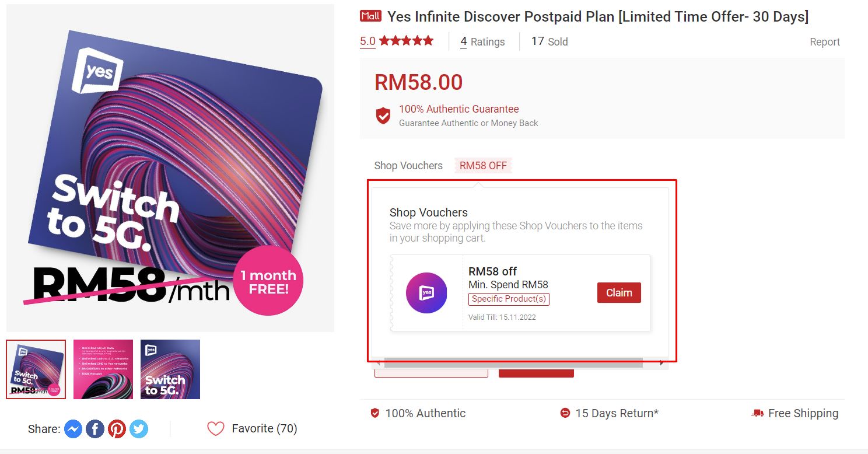
Task: Select the pink plan details thumbnail
Action: coord(103,369)
